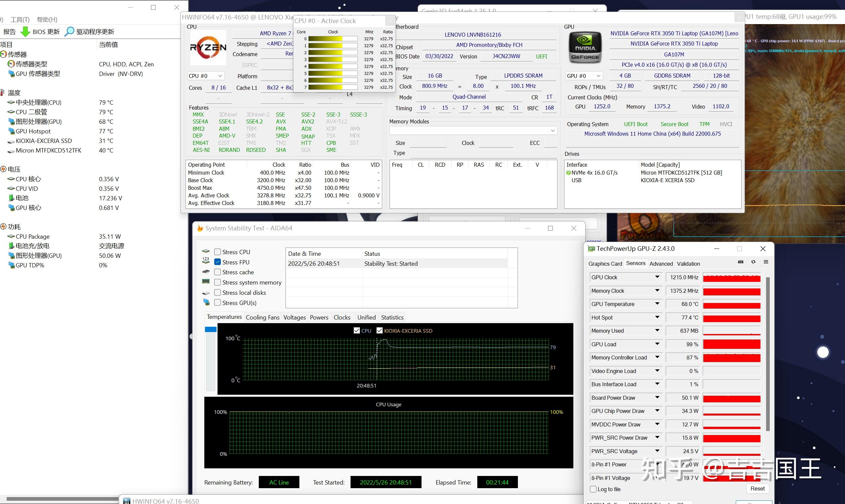The image size is (845, 504).
Task: Open the Clocks tab in AIDA64
Action: point(342,317)
